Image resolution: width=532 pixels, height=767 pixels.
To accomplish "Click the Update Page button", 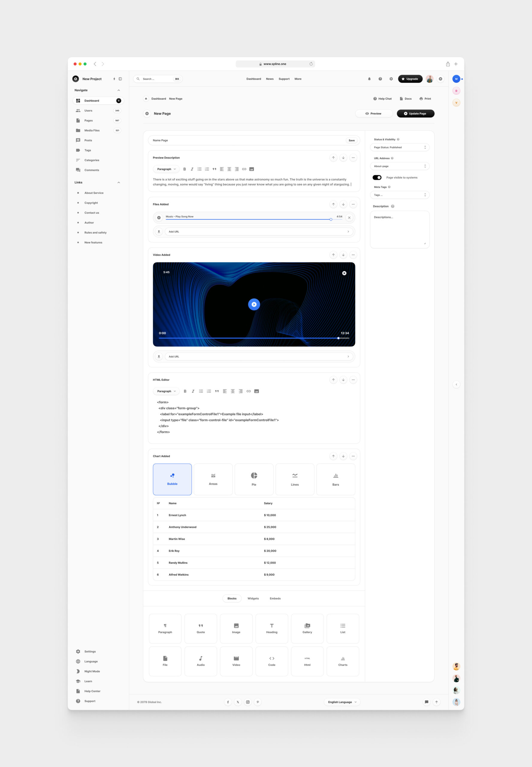I will coord(415,114).
